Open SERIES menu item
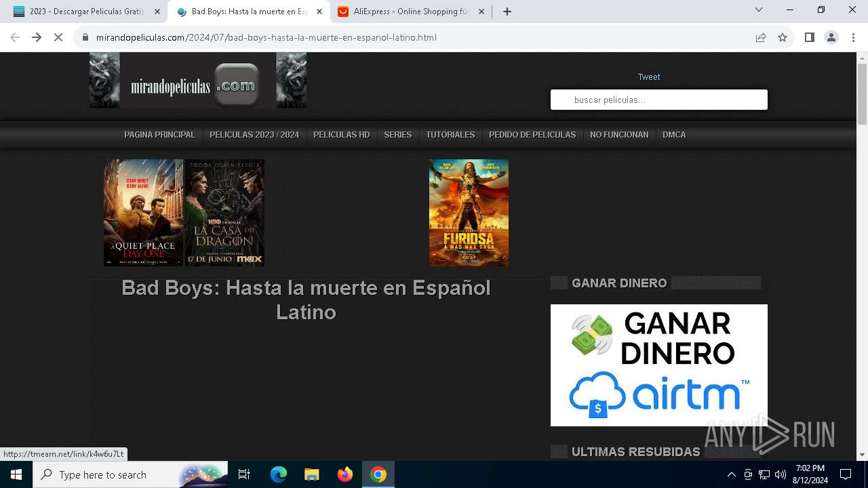This screenshot has height=488, width=868. click(398, 135)
